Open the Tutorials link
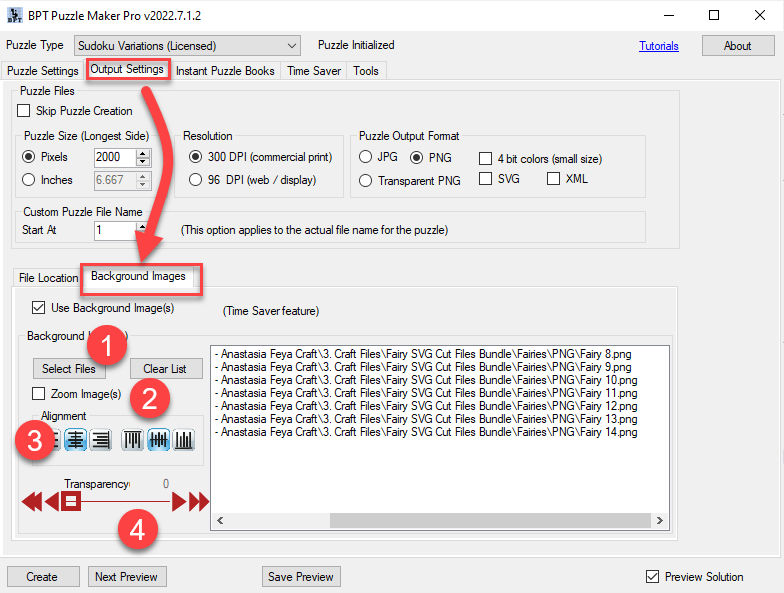 tap(658, 46)
